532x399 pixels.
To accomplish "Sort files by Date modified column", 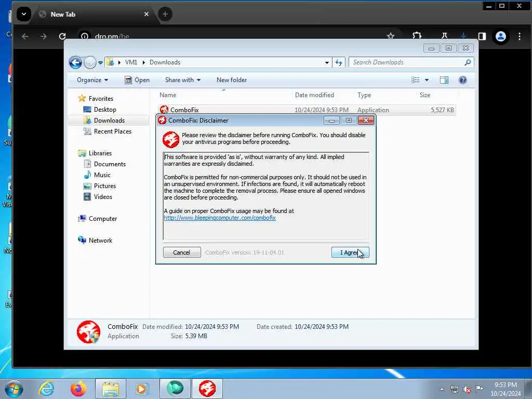I will (314, 95).
